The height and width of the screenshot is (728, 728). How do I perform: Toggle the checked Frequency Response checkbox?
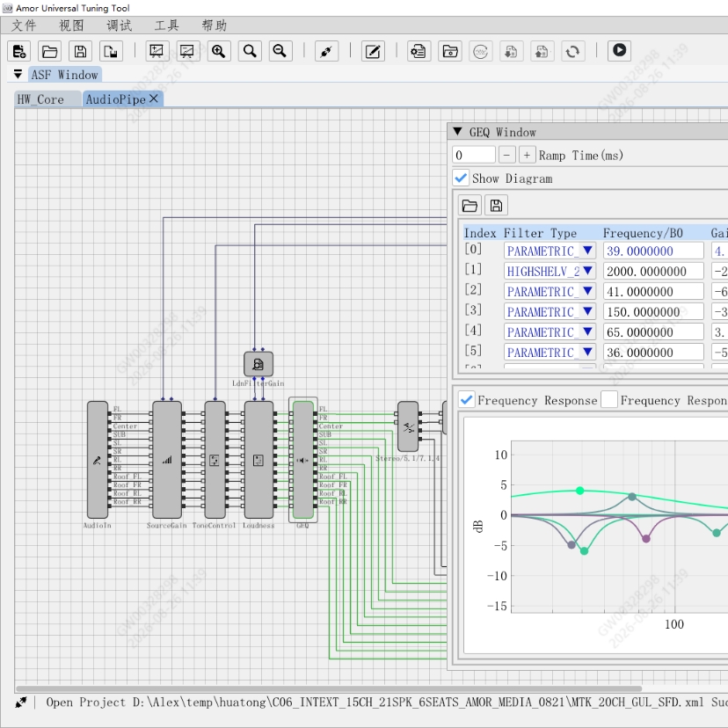point(467,400)
